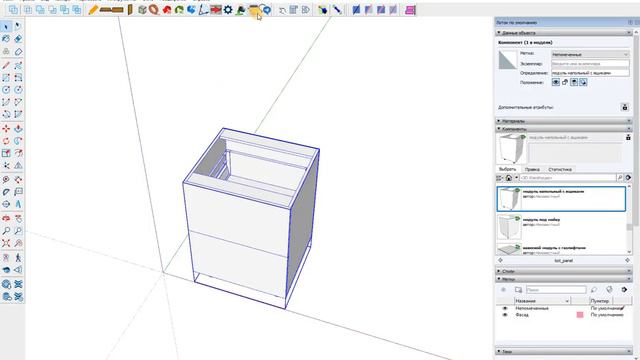This screenshot has height=360, width=640.
Task: Click the green hat icon in top toolbar
Action: coord(240,10)
